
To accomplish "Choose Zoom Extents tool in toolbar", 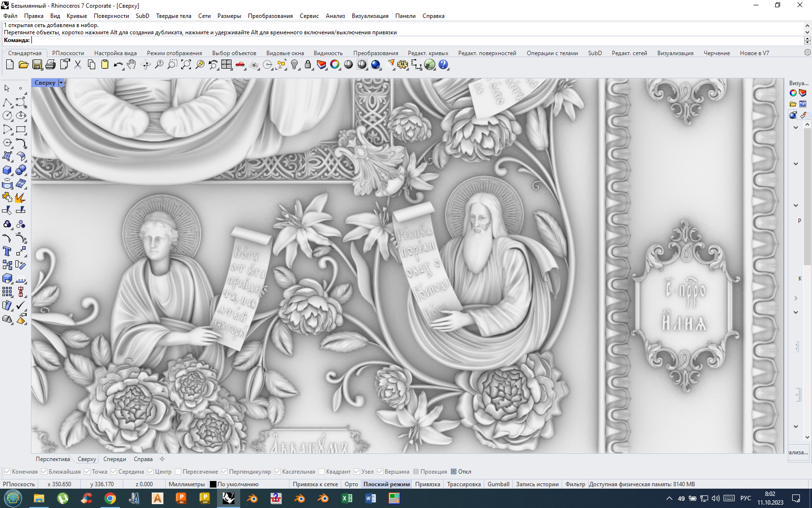I will point(186,64).
